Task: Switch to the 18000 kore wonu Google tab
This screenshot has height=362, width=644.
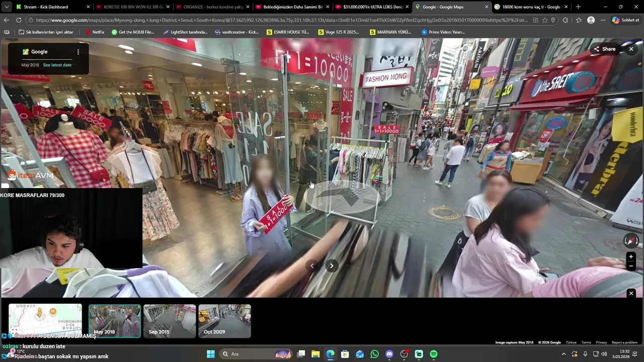Action: [x=532, y=7]
